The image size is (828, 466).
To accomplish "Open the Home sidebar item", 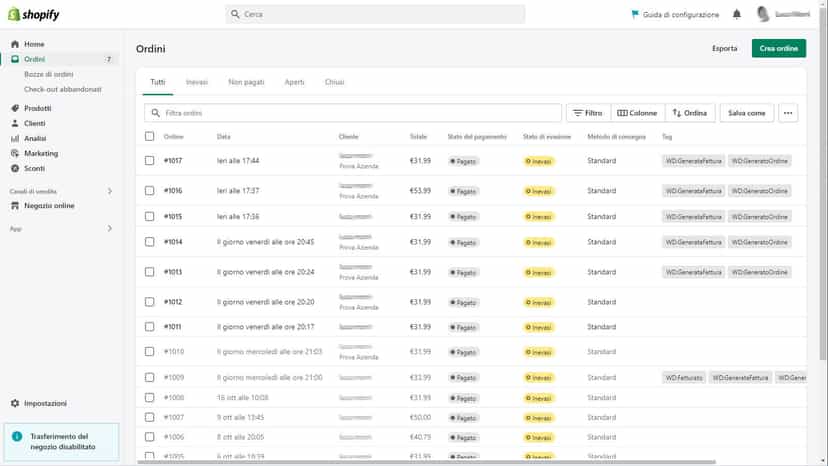I will (34, 44).
